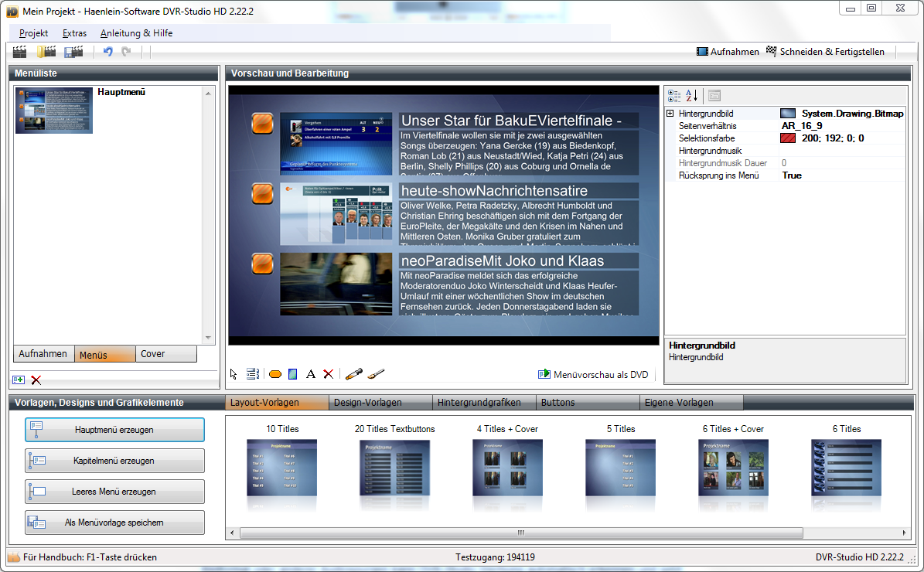Insert an image element using the blue picture icon
The image size is (924, 572).
[293, 374]
